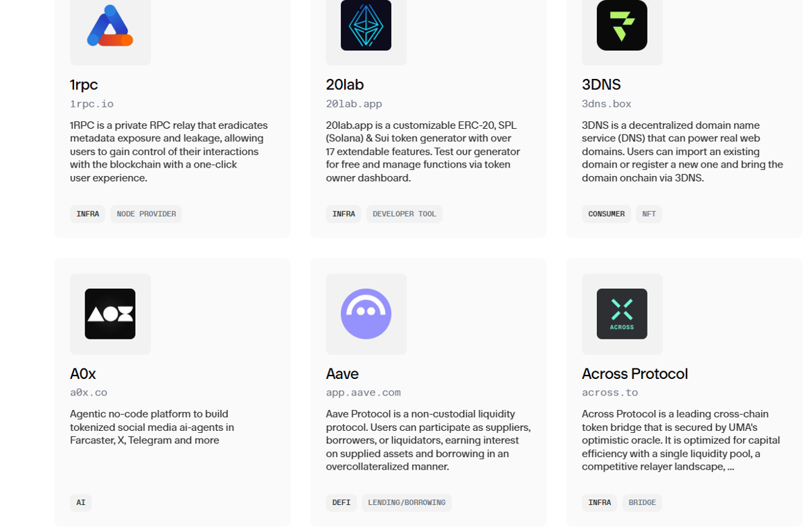This screenshot has width=811, height=532.
Task: Click the Across Protocol card title
Action: coord(634,373)
